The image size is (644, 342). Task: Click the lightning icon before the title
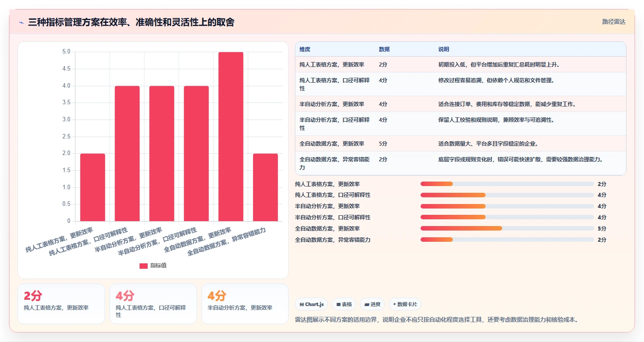click(x=22, y=22)
